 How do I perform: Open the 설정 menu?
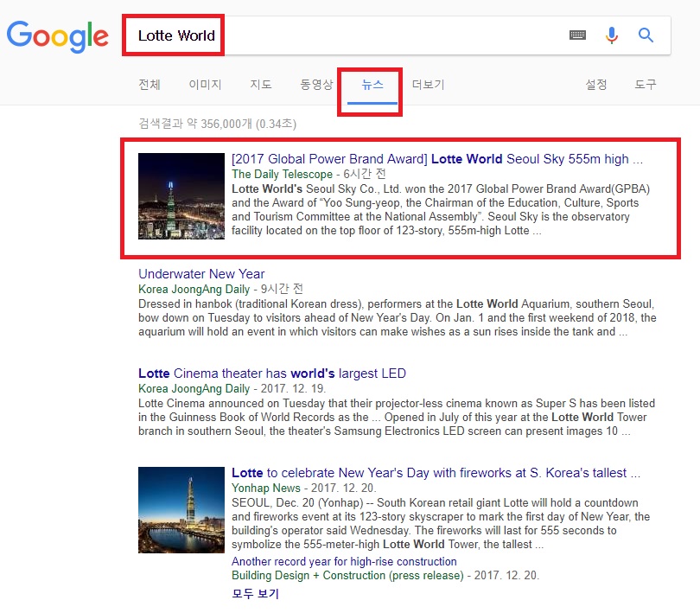[x=596, y=85]
